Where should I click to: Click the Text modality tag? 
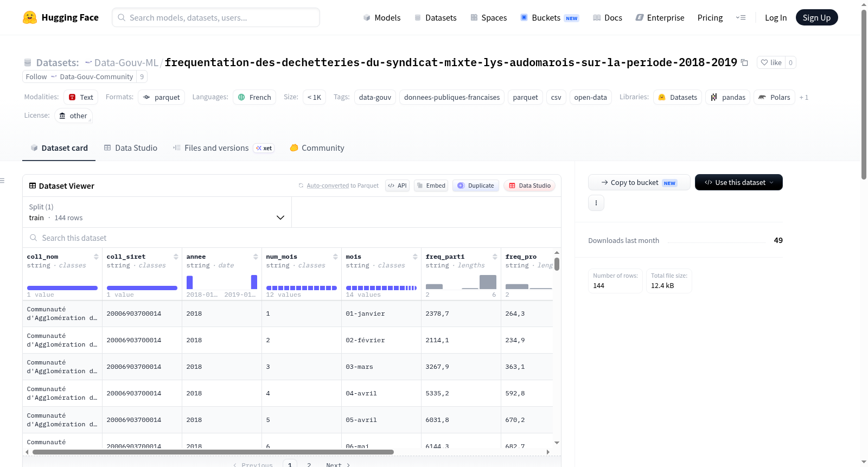[x=81, y=97]
